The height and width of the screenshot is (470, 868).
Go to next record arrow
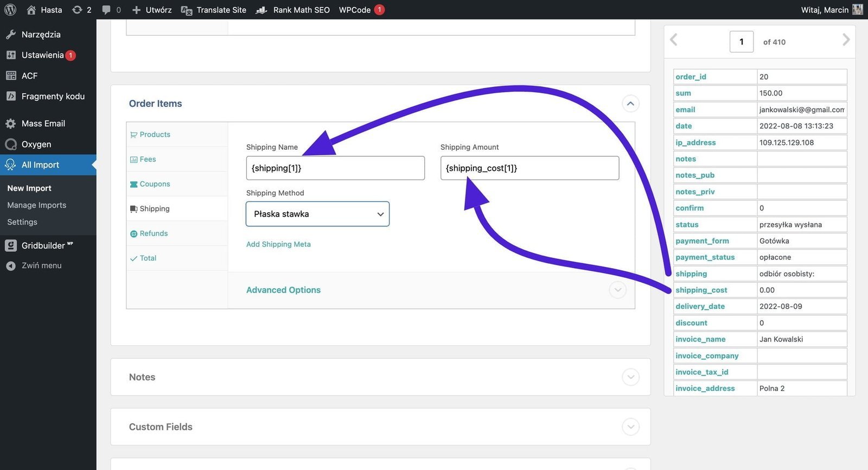point(846,40)
